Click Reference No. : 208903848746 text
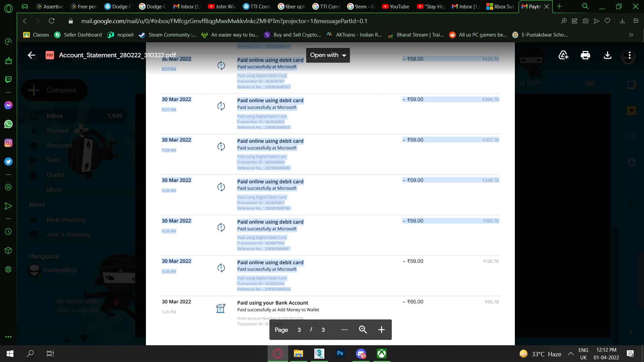Screen dimensions: 644x362 pyautogui.click(x=264, y=208)
